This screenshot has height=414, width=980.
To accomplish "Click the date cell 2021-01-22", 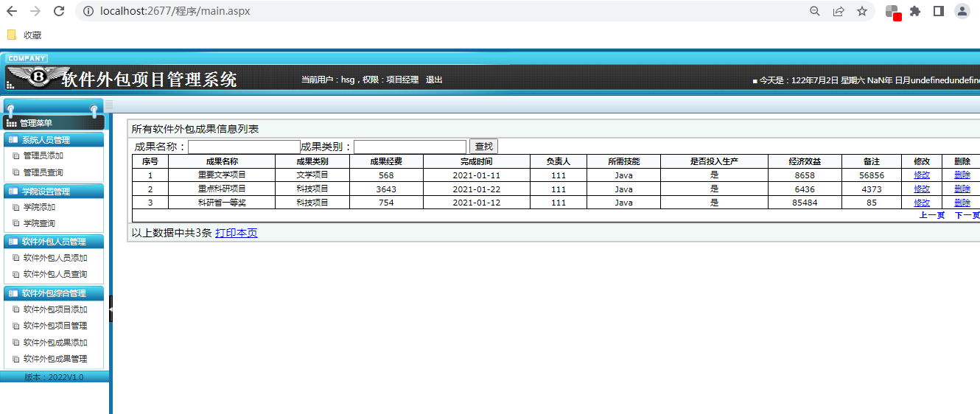I will pyautogui.click(x=477, y=189).
